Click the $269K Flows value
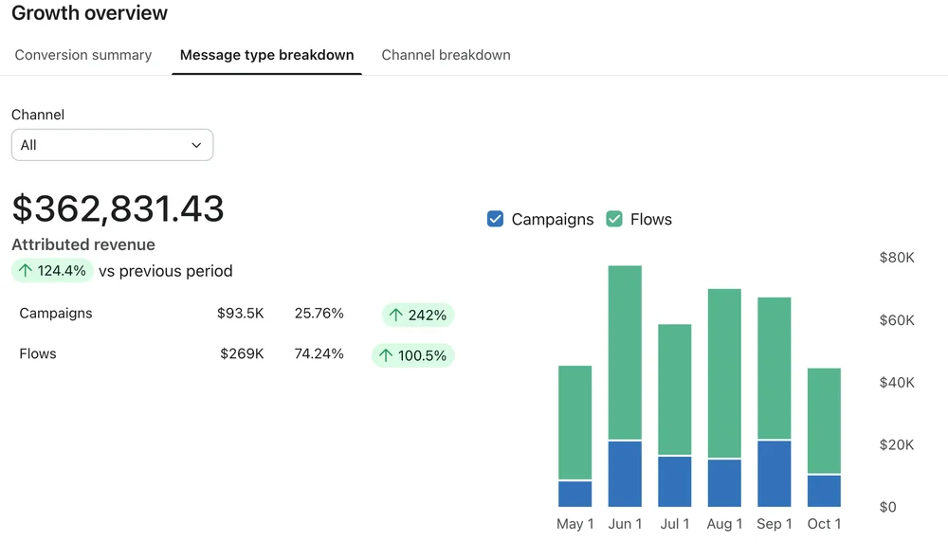This screenshot has height=560, width=948. tap(242, 353)
